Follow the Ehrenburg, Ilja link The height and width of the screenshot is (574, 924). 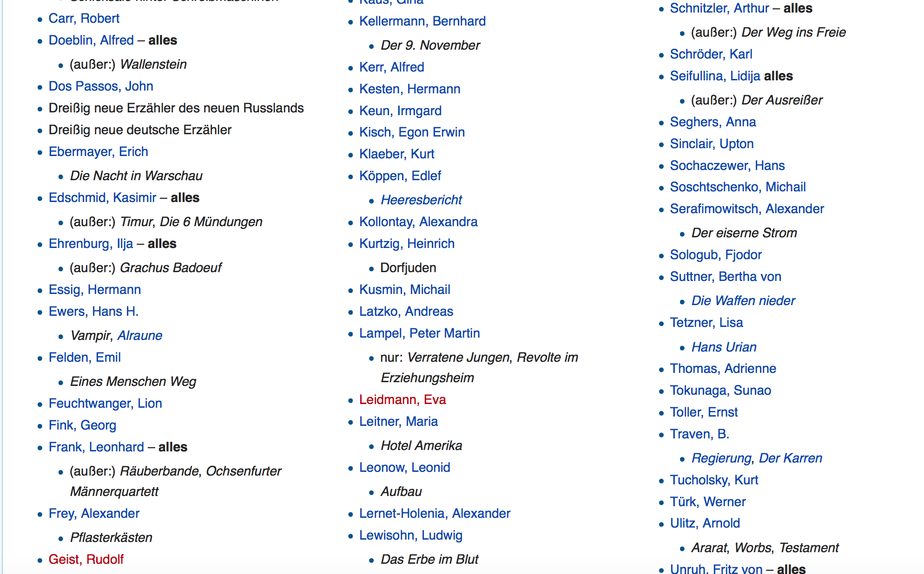pyautogui.click(x=91, y=244)
